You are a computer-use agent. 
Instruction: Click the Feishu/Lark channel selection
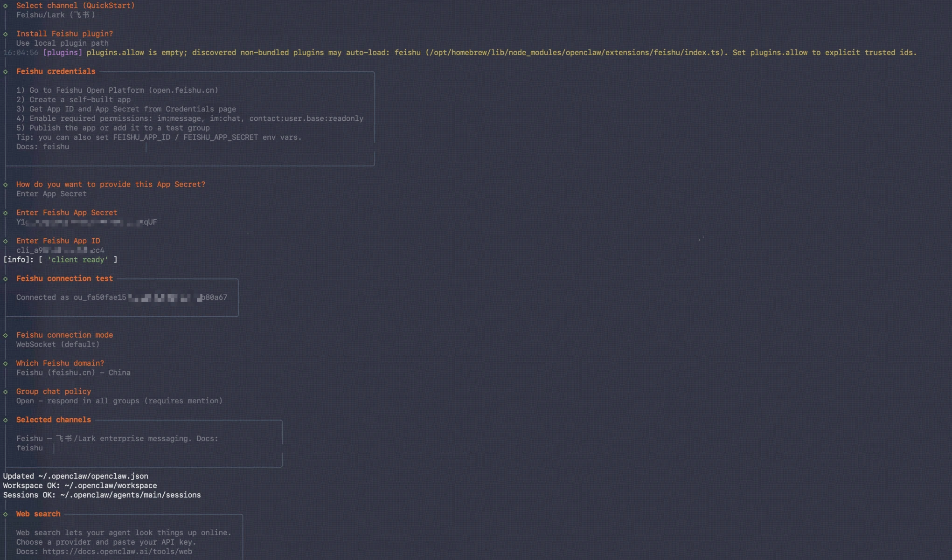coord(56,15)
